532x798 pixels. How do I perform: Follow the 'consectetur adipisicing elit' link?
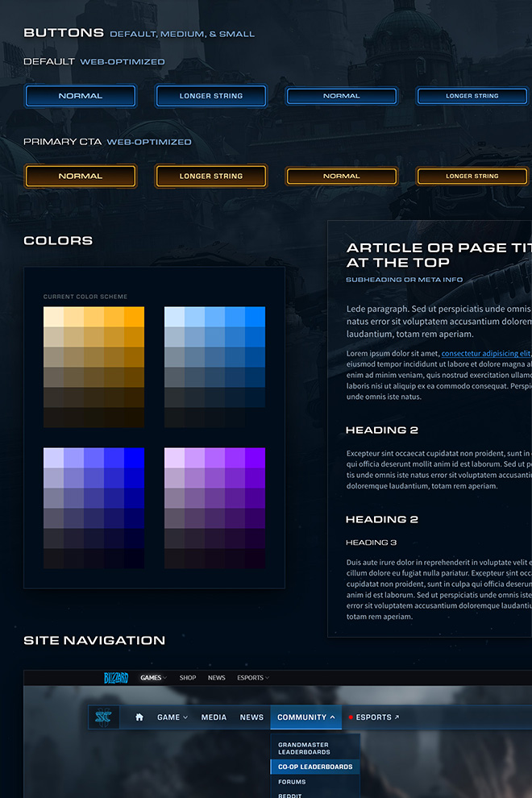[x=486, y=353]
